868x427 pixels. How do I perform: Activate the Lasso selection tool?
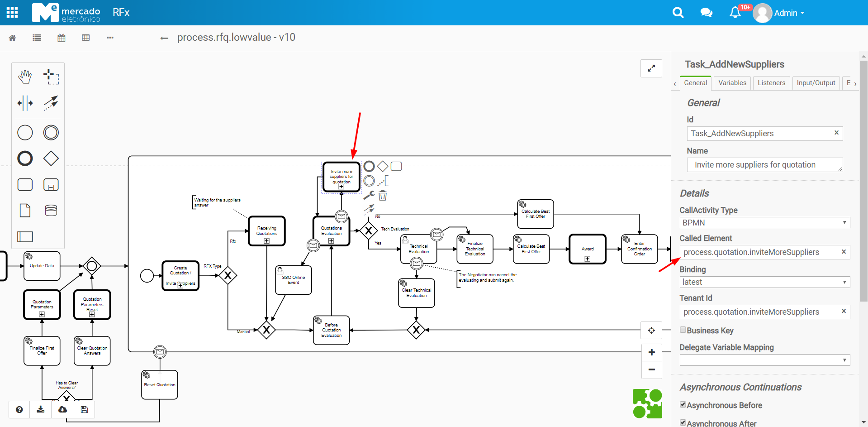[x=51, y=77]
